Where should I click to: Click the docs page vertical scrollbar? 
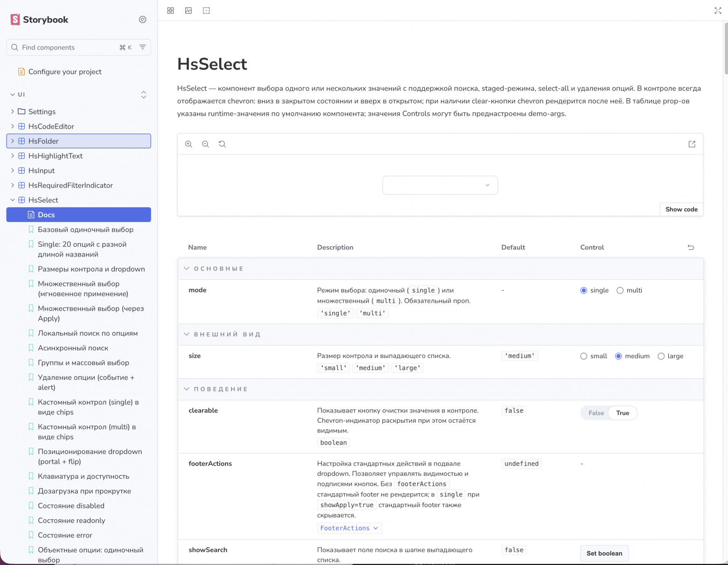726,49
